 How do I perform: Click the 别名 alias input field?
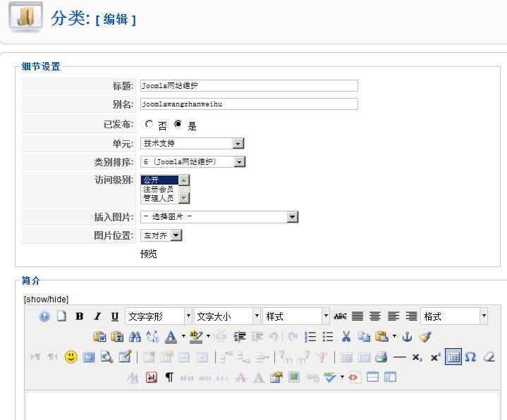tap(249, 104)
